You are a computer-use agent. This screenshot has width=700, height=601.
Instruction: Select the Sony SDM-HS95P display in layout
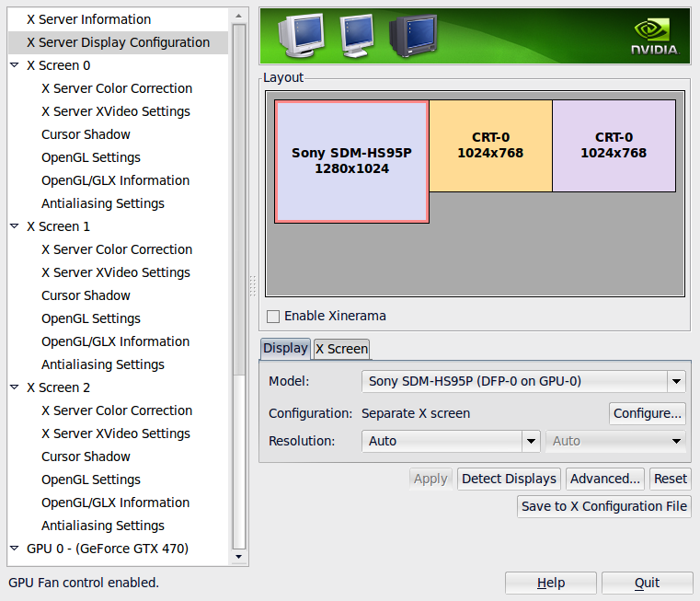351,161
